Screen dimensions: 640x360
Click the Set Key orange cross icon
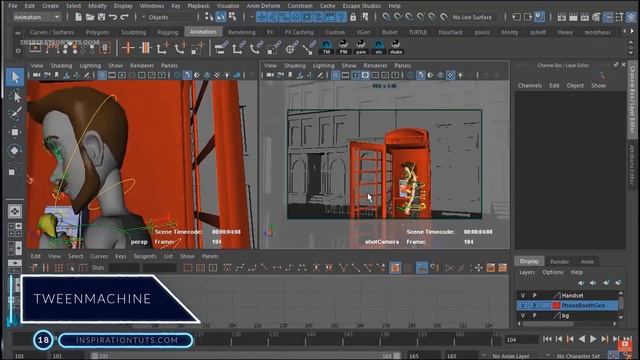point(128,48)
